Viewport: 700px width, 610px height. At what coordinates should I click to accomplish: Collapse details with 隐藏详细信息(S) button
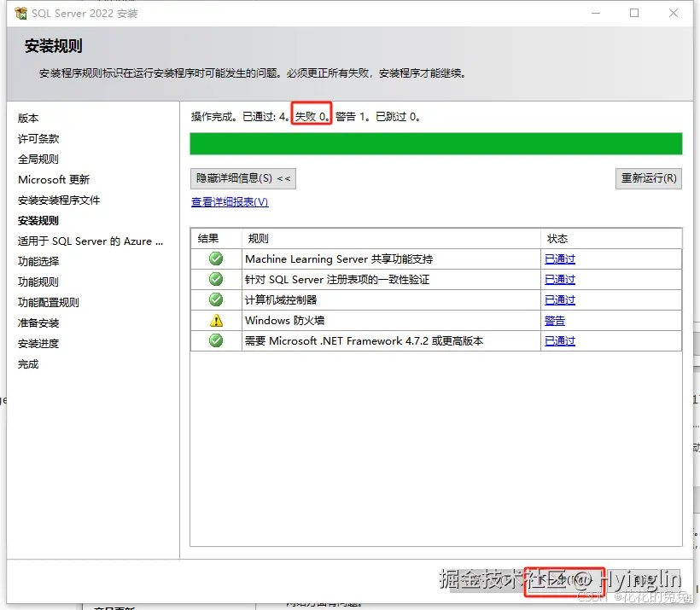coord(242,178)
